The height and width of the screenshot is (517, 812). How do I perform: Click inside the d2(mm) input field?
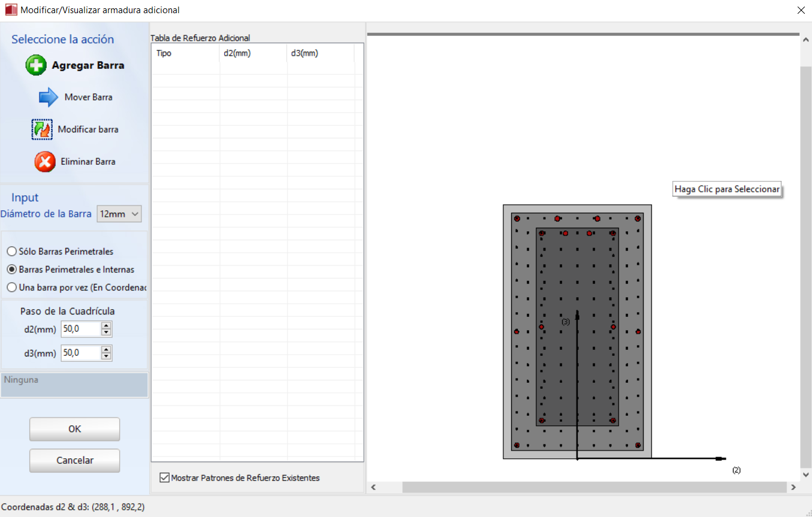point(80,329)
